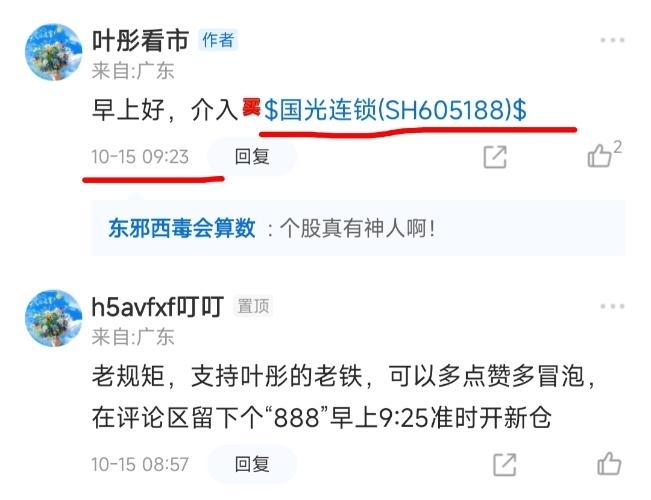Image resolution: width=651 pixels, height=500 pixels.
Task: Open 叶彤看市 profile avatar
Action: click(x=54, y=52)
